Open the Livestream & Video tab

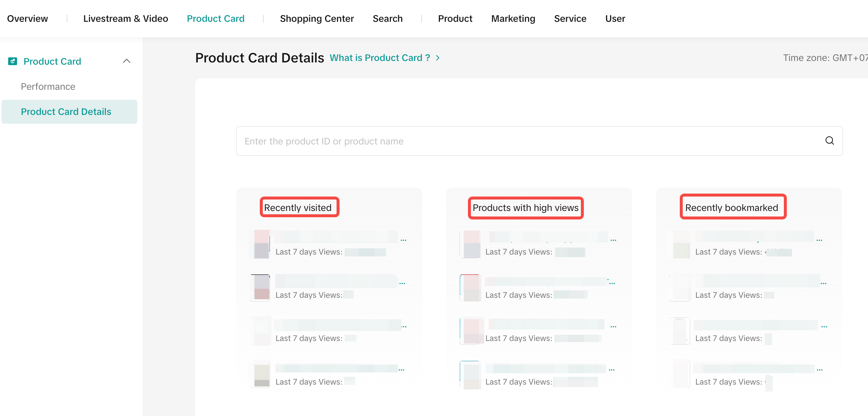(125, 18)
